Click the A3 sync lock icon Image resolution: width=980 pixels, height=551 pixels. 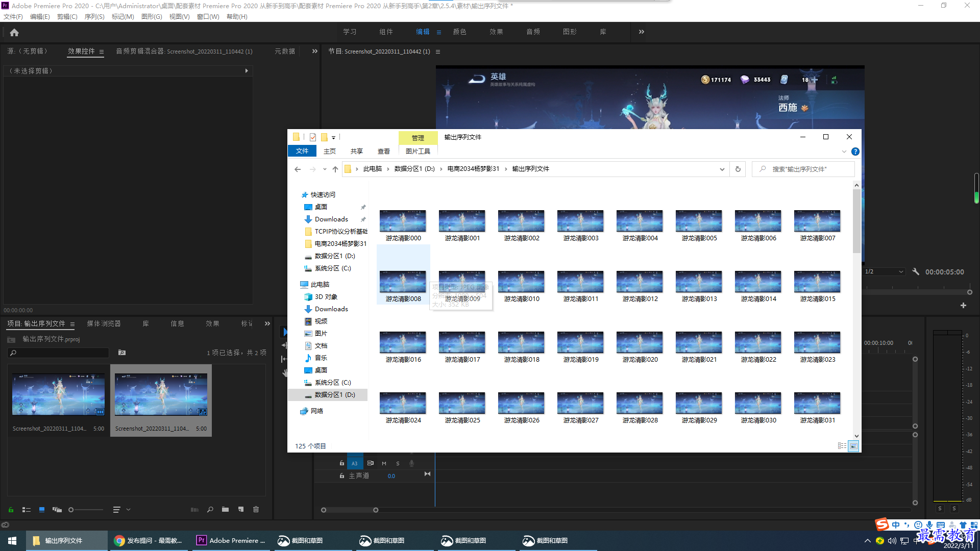point(371,463)
